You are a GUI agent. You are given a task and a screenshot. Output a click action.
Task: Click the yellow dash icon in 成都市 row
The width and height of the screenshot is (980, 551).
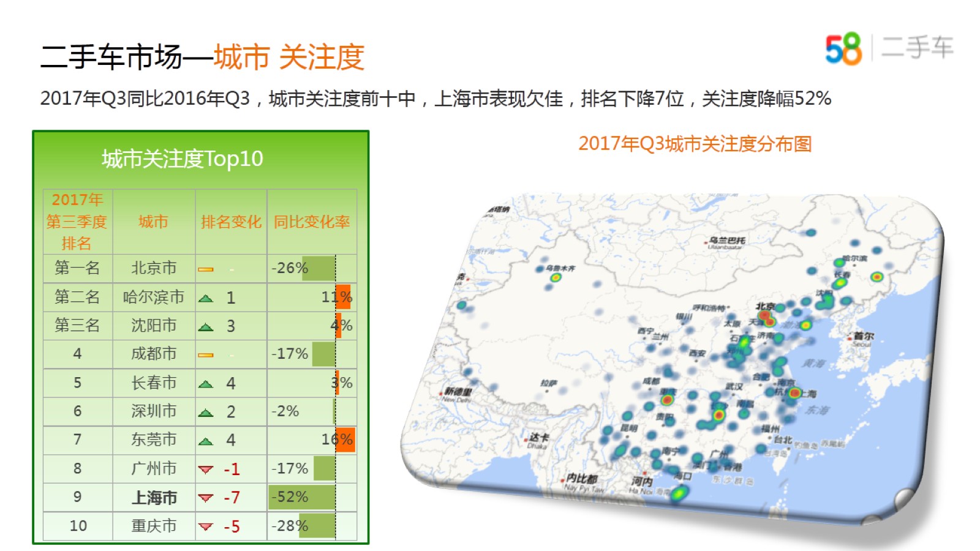click(x=206, y=354)
